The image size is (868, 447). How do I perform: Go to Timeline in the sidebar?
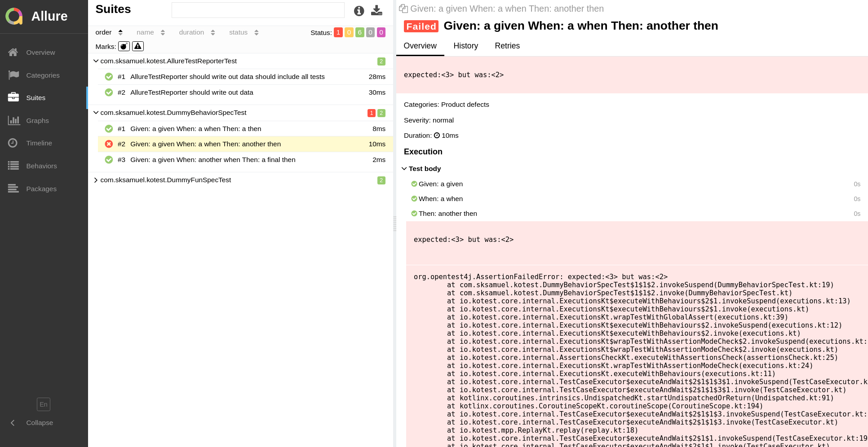click(x=39, y=143)
